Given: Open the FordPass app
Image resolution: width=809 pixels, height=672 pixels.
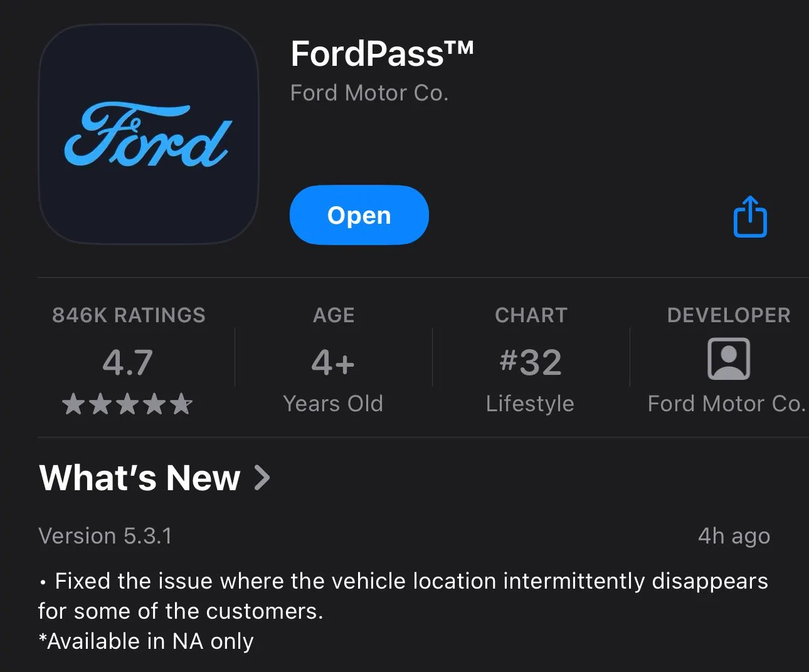Looking at the screenshot, I should (x=359, y=215).
